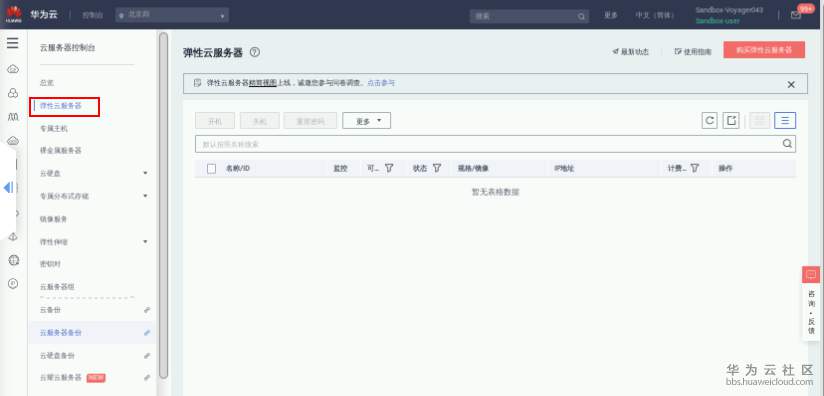
Task: Click the filter funnel next to 可... column
Action: (389, 168)
